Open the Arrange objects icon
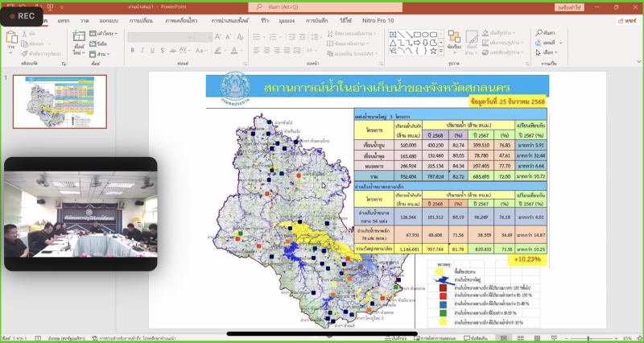The image size is (644, 343). click(x=452, y=41)
